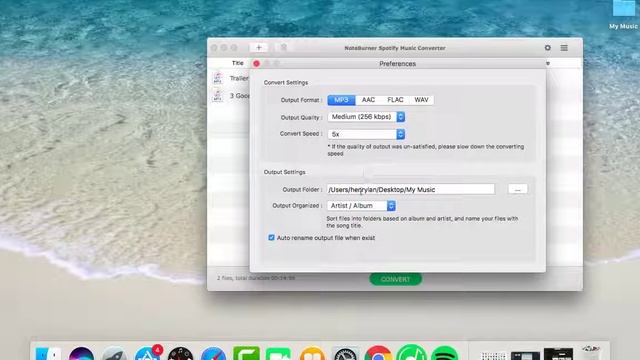Open Finder in the Dock
Screen dimensions: 640x360
(48, 353)
